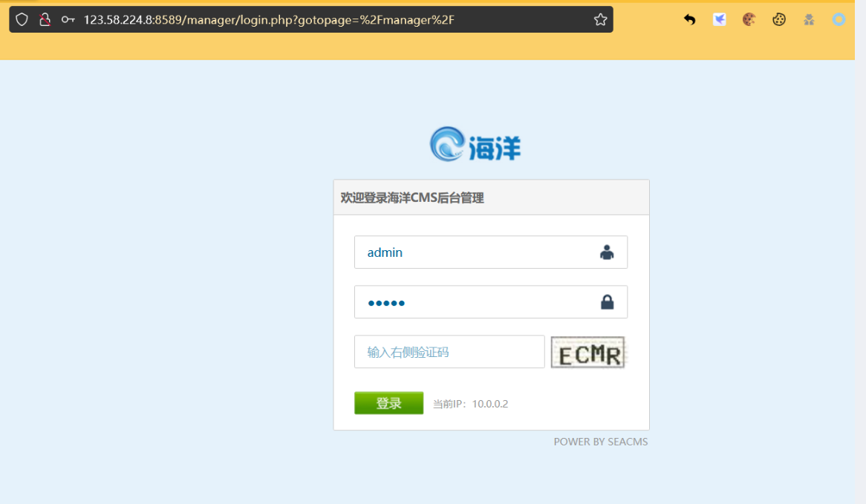Click the blue circle extension icon
Image resolution: width=866 pixels, height=504 pixels.
(839, 20)
